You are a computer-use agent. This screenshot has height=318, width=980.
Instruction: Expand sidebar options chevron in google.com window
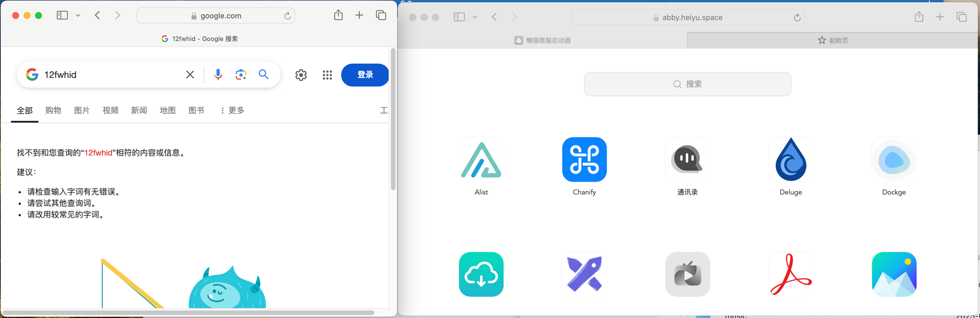[78, 15]
